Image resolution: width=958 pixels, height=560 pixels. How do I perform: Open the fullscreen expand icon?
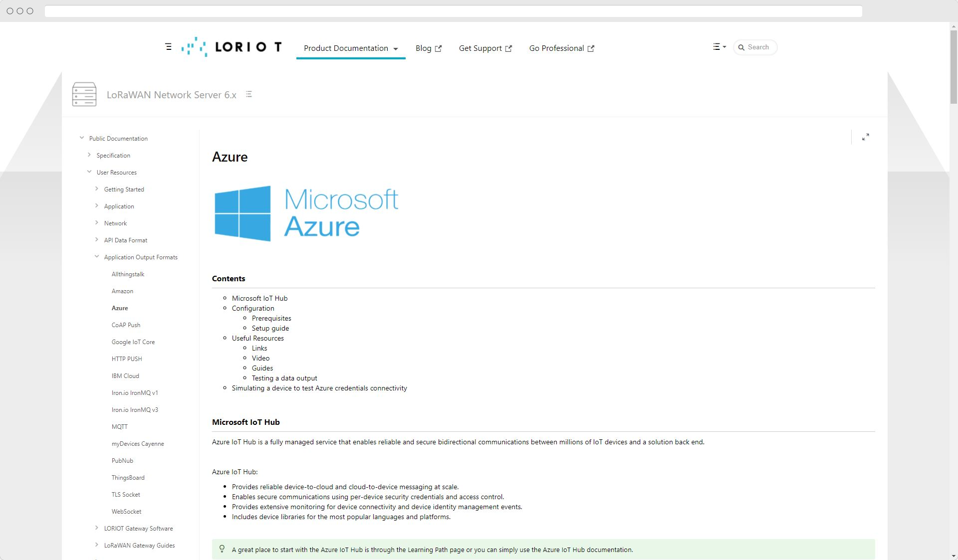click(865, 137)
